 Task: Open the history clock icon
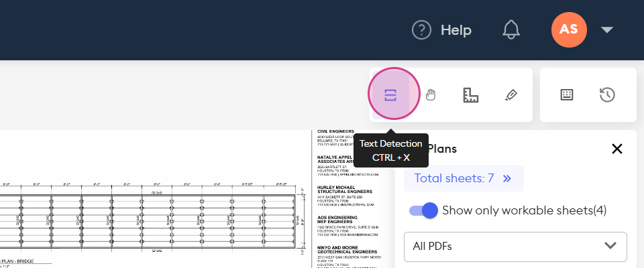[607, 95]
